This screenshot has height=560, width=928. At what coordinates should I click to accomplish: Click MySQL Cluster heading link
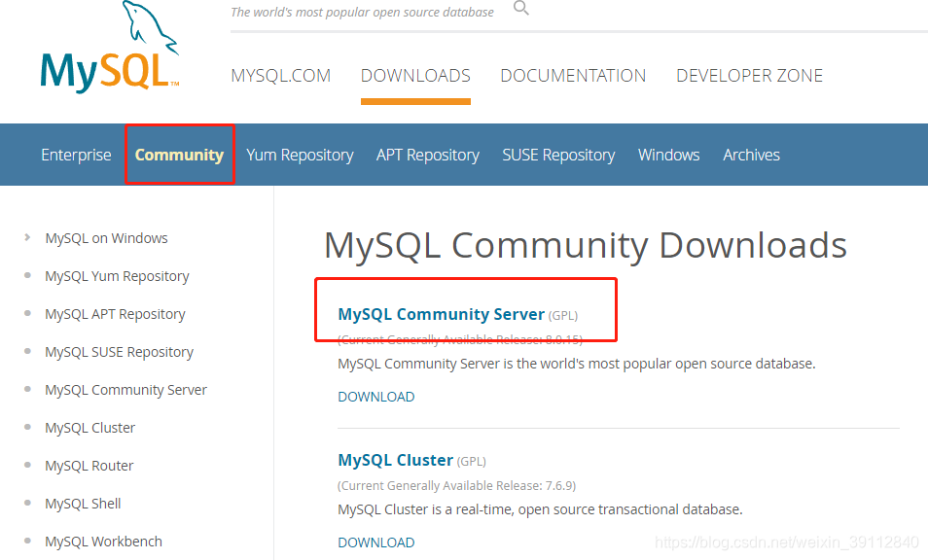(395, 460)
